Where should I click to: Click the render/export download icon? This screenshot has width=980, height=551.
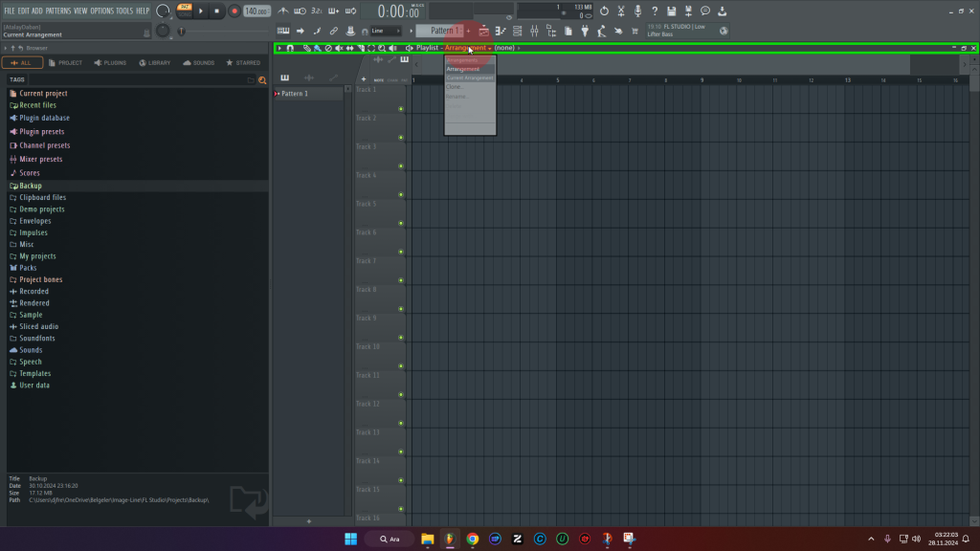[722, 11]
